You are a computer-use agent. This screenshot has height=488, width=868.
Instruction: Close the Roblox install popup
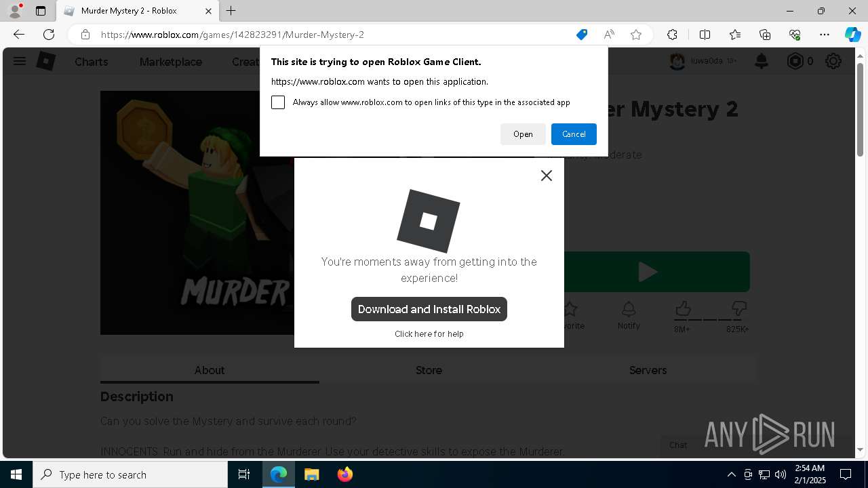pos(547,176)
